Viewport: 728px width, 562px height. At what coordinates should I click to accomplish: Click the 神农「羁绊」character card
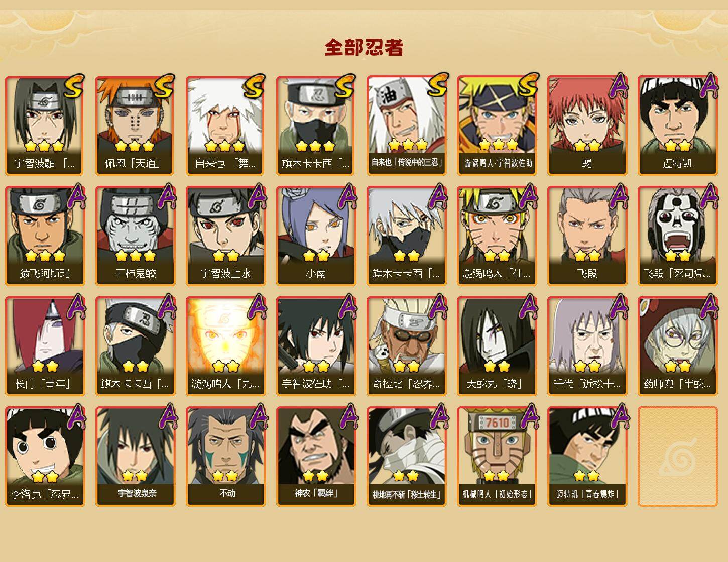coord(316,457)
